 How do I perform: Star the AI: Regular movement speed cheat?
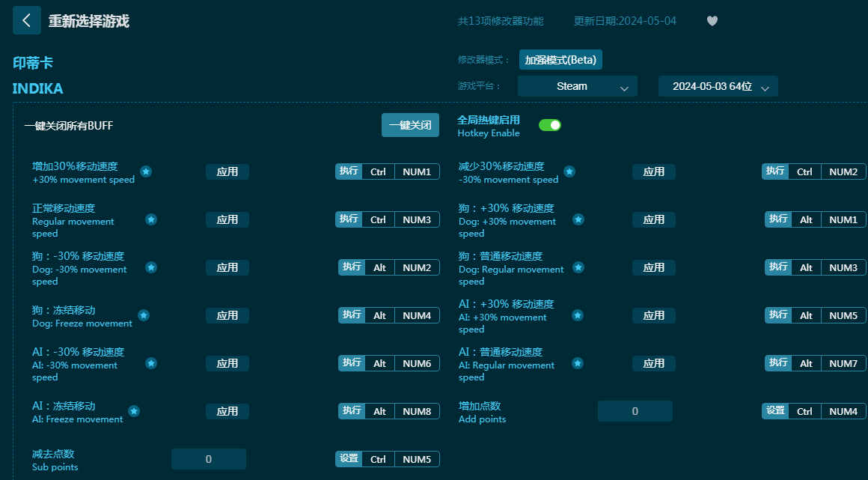[x=578, y=364]
